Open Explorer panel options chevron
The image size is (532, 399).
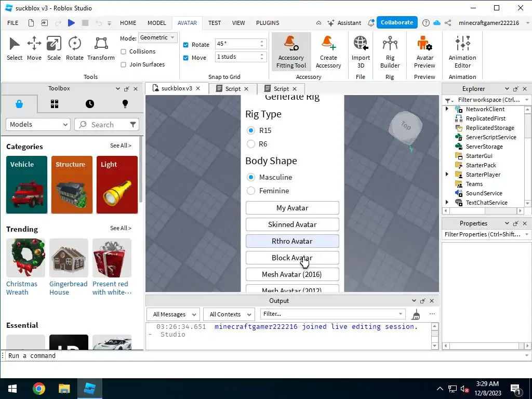click(507, 88)
